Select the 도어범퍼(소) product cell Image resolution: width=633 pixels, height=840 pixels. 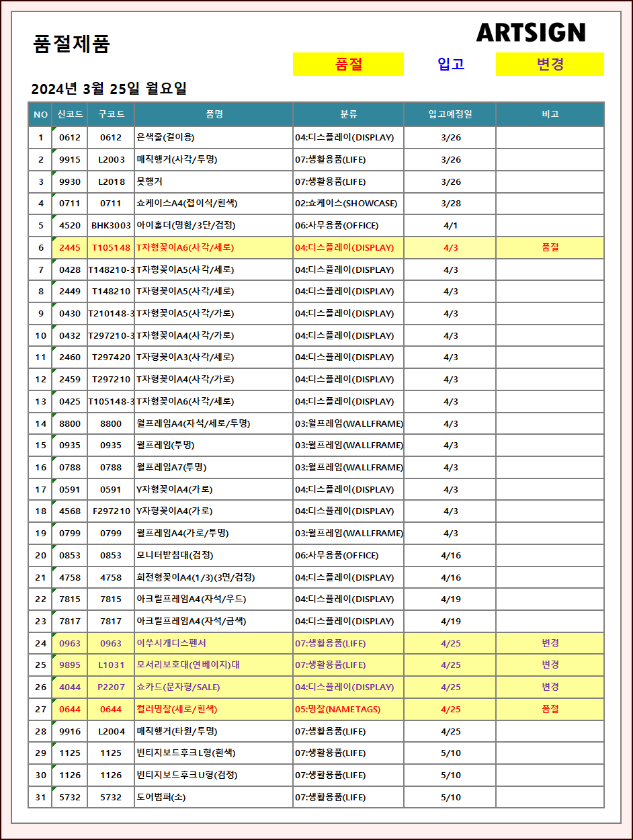point(161,797)
